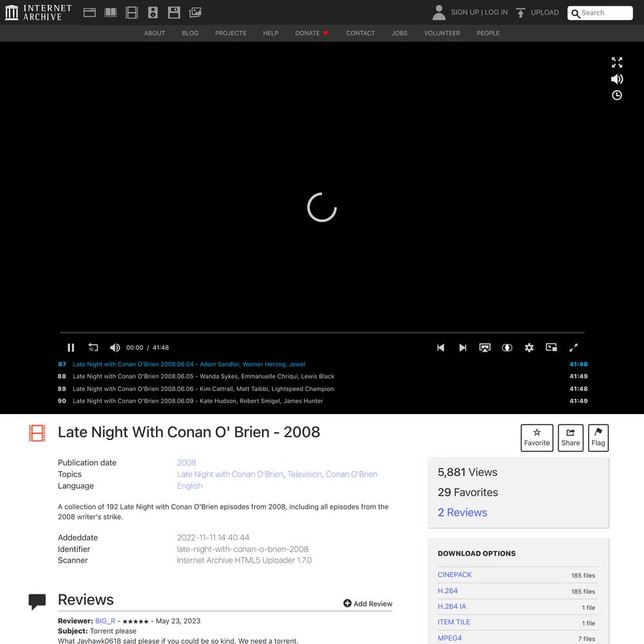Open the Television topic link

305,474
